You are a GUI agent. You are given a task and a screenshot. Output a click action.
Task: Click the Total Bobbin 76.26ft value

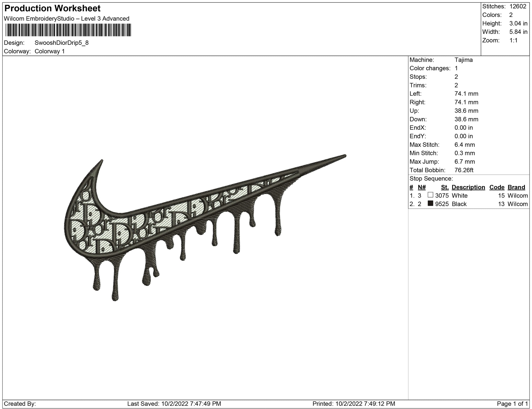[464, 170]
